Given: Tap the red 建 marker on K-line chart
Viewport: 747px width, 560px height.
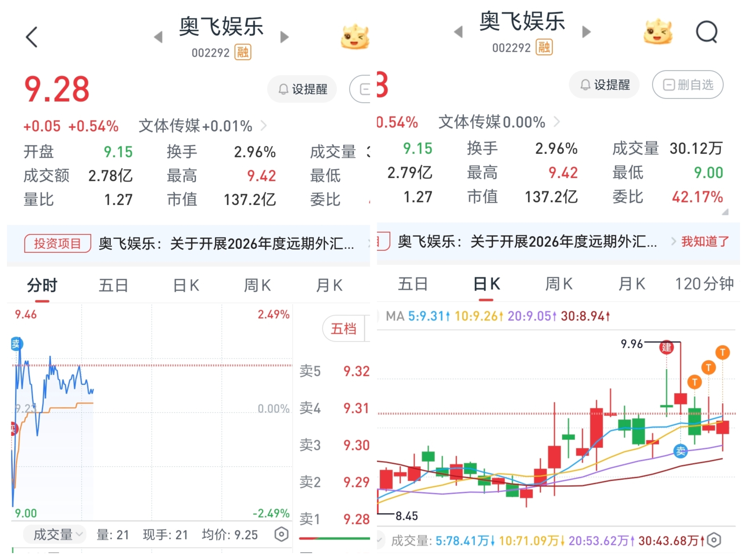Looking at the screenshot, I should click(666, 347).
